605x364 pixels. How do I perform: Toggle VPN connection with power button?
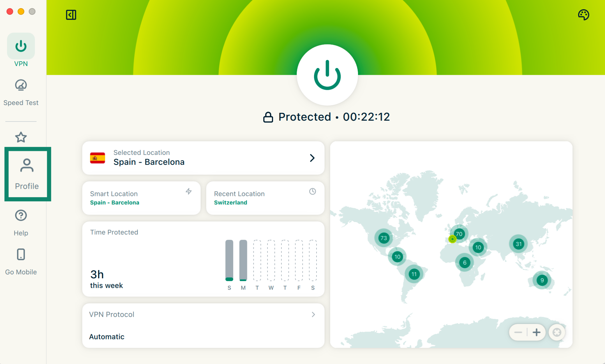click(327, 75)
